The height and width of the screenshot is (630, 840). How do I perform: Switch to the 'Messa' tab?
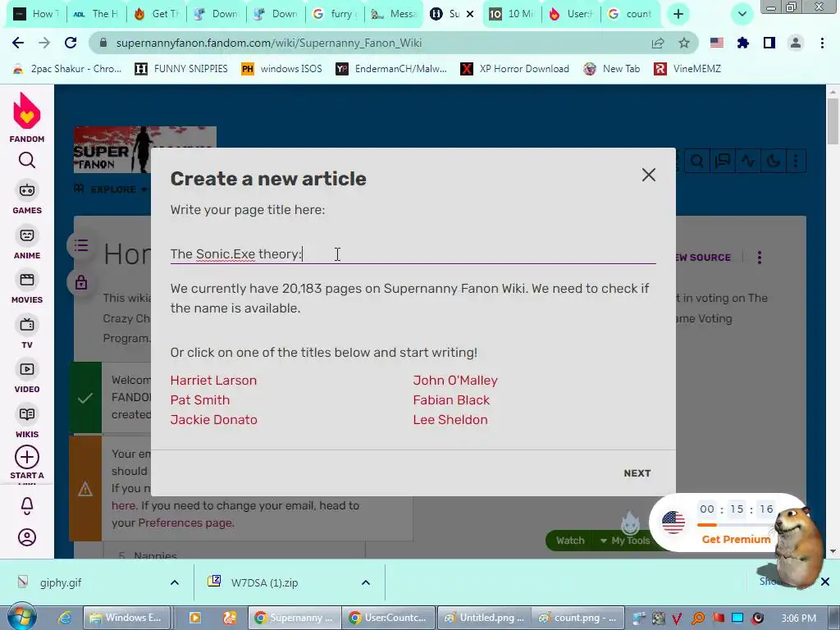[x=395, y=14]
